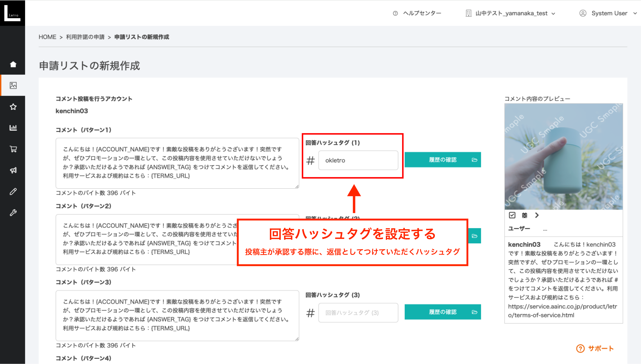This screenshot has height=364, width=641.
Task: Focus the 回答ハッシュタグ (1) okletro field
Action: (x=358, y=160)
